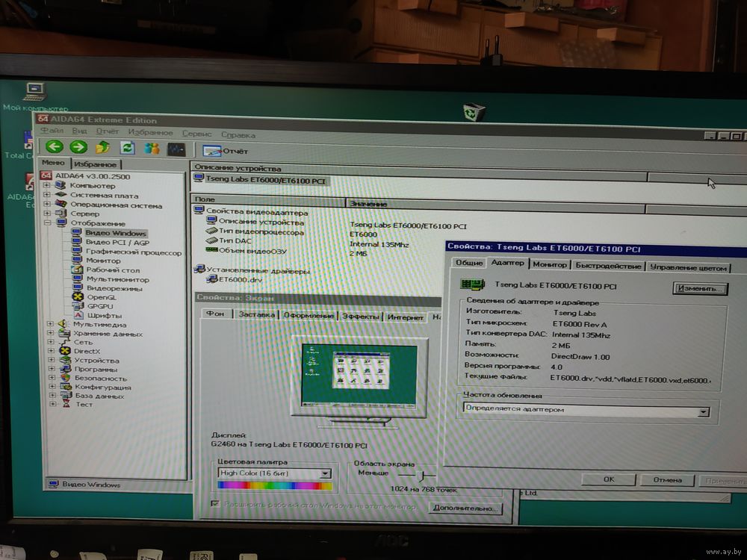Expand the Системная плата tree node
747x560 pixels.
(46, 194)
